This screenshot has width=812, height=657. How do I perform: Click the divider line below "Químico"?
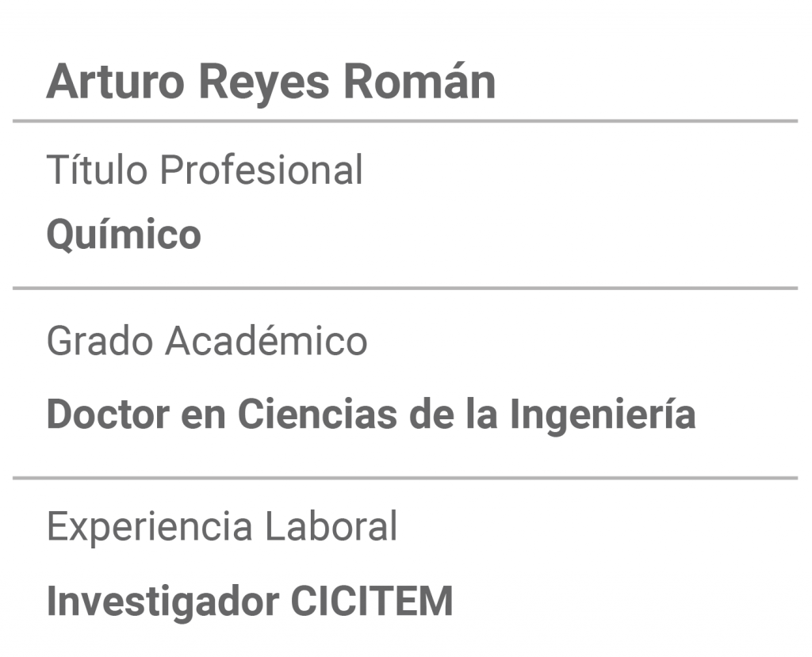point(405,288)
